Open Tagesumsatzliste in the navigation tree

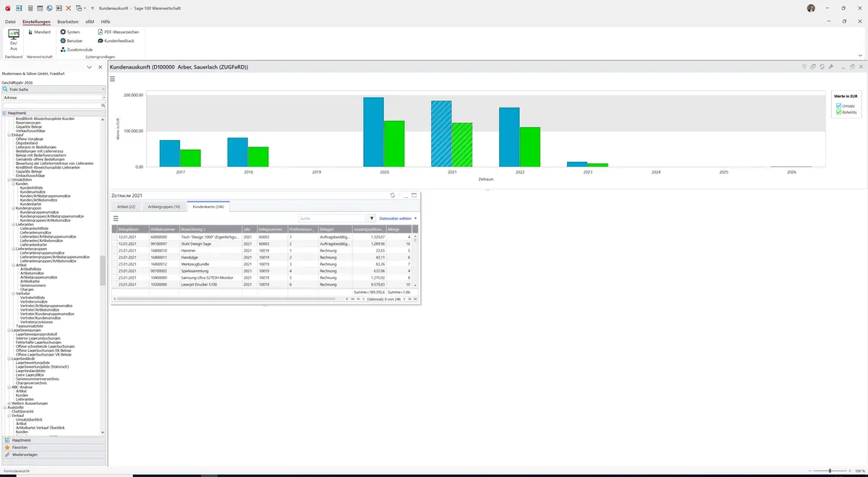pos(31,326)
